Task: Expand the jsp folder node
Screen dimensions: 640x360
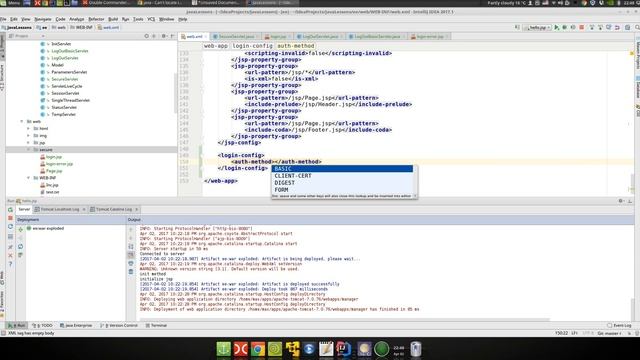Action: [x=29, y=142]
